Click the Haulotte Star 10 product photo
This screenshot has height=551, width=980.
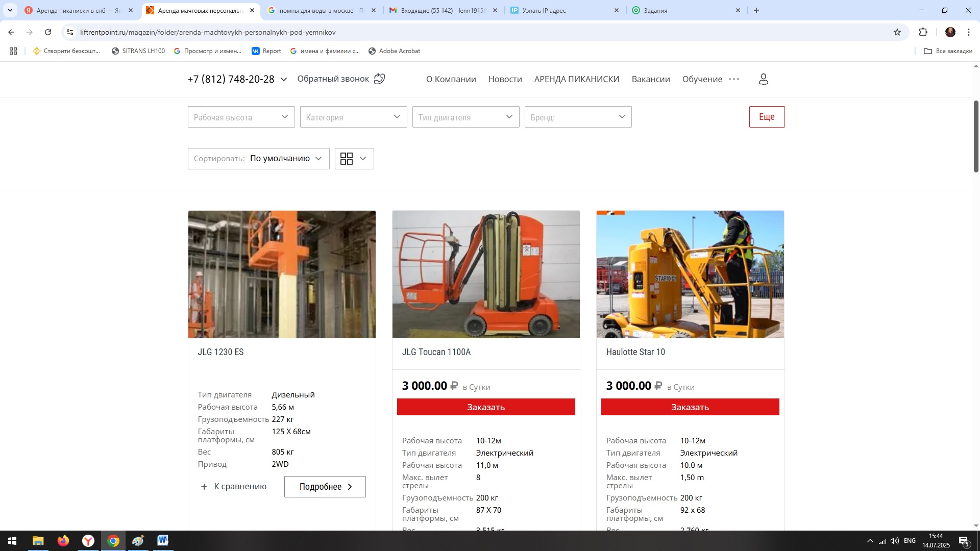tap(690, 274)
